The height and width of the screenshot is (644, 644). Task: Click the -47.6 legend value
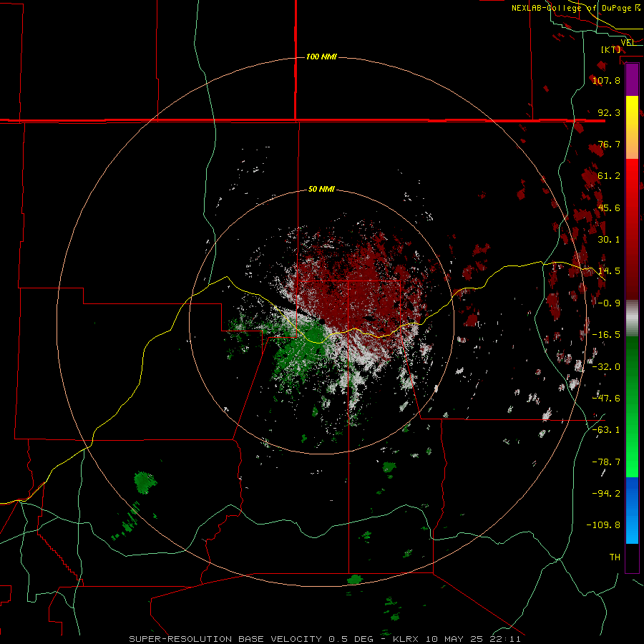click(606, 399)
